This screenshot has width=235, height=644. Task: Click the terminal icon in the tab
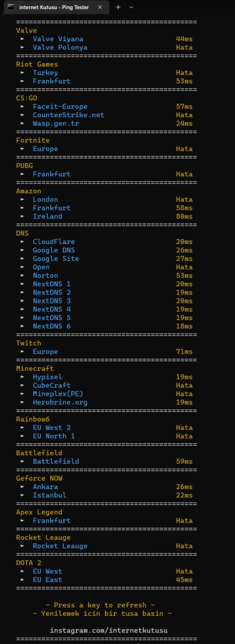click(11, 8)
